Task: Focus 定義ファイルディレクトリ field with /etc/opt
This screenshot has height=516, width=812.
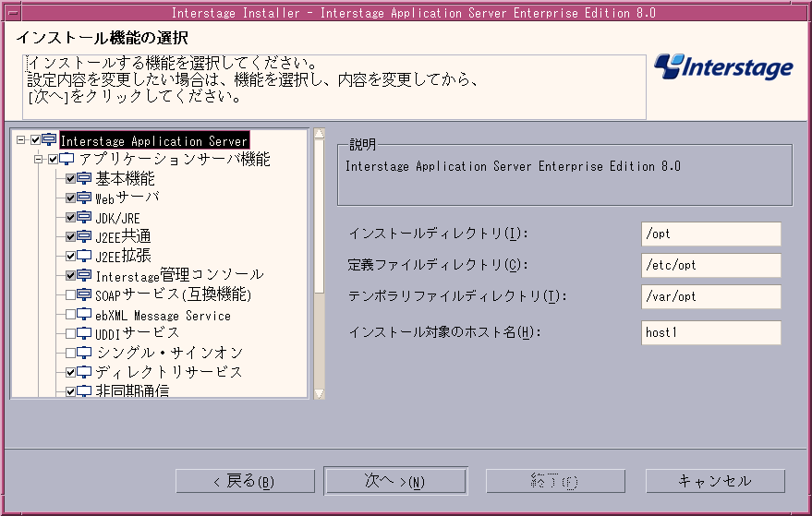Action: pos(711,266)
